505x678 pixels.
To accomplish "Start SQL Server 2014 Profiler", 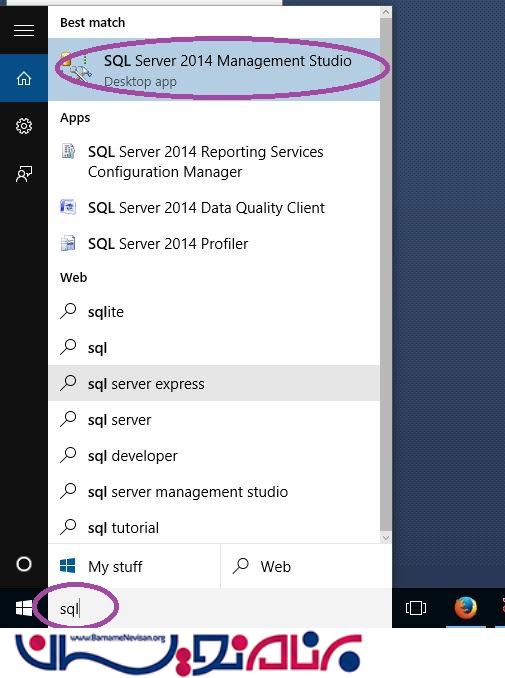I will point(214,243).
